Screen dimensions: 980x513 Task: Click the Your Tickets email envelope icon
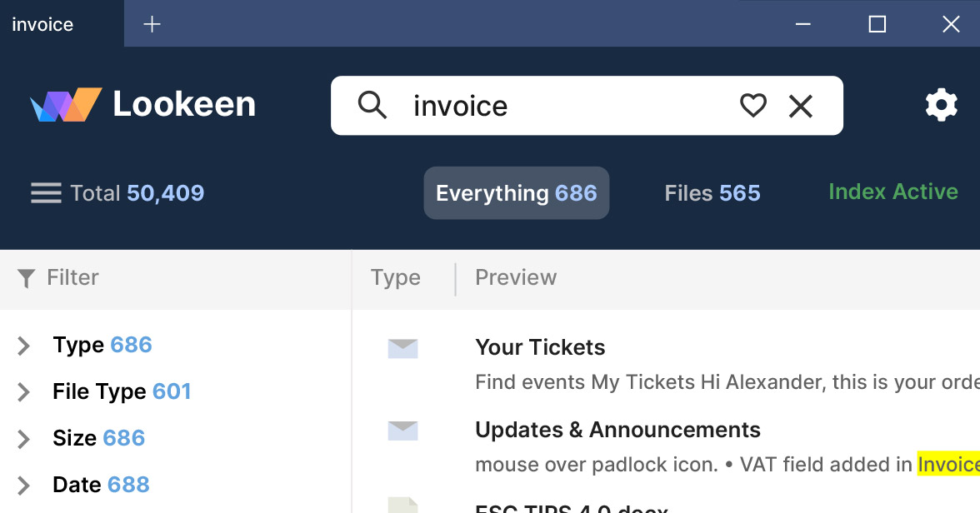tap(402, 348)
